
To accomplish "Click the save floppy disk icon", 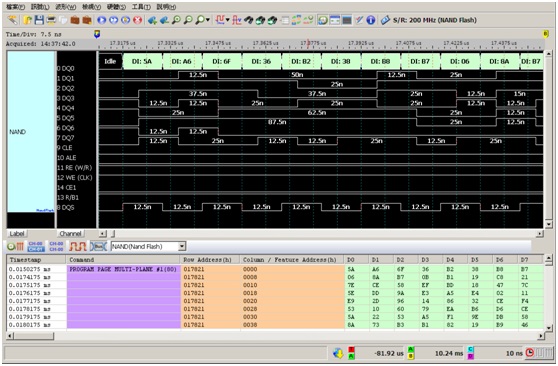I will tap(40, 20).
